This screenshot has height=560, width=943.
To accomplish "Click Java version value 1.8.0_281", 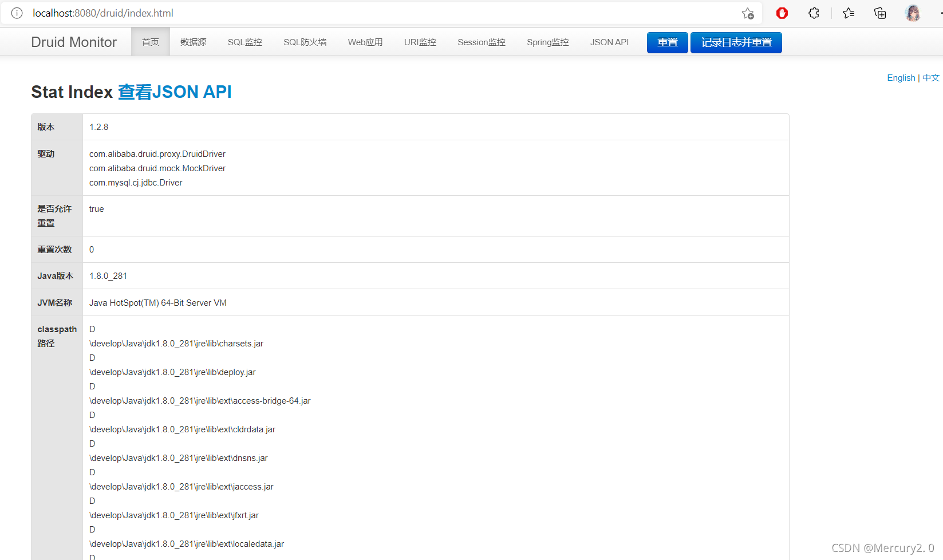I will (x=108, y=276).
